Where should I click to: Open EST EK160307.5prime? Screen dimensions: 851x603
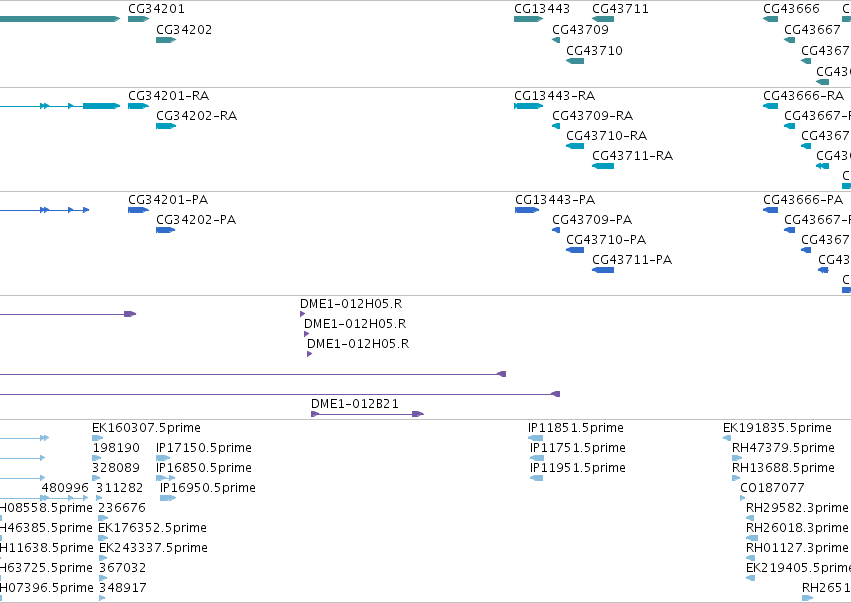pos(98,438)
